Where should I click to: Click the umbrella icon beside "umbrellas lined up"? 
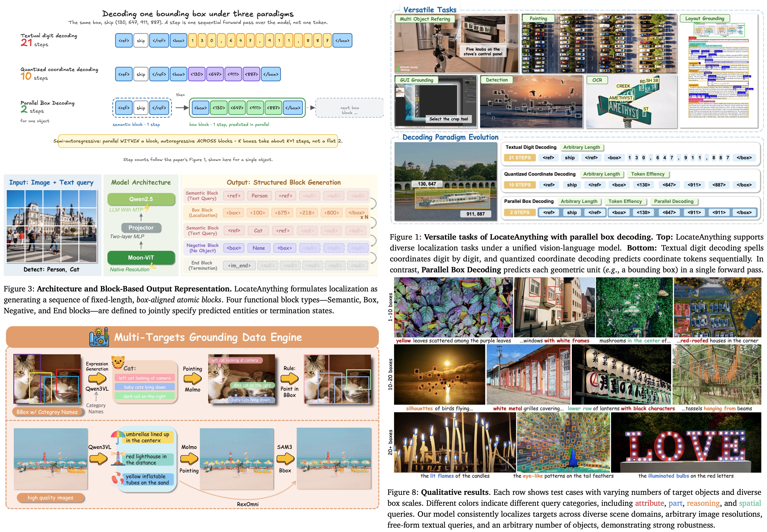click(x=117, y=437)
